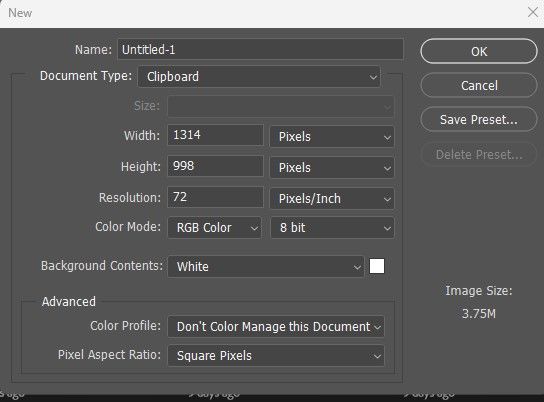Screen dimensions: 544x402
Task: Click the greyed Delete Preset button
Action: 479,155
